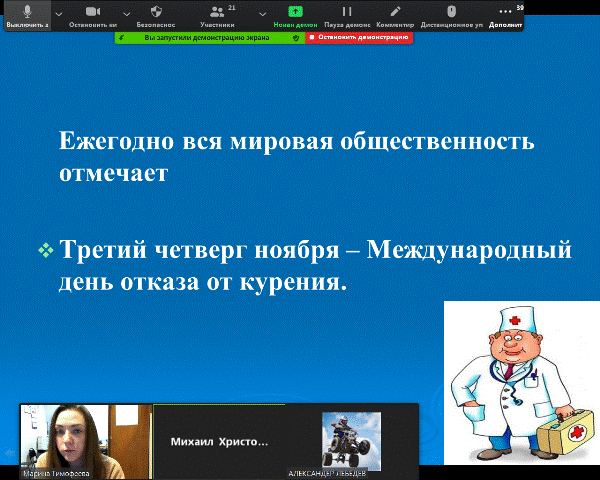Select the Михаил Христо... participant tile
The width and height of the screenshot is (600, 480).
pos(219,440)
